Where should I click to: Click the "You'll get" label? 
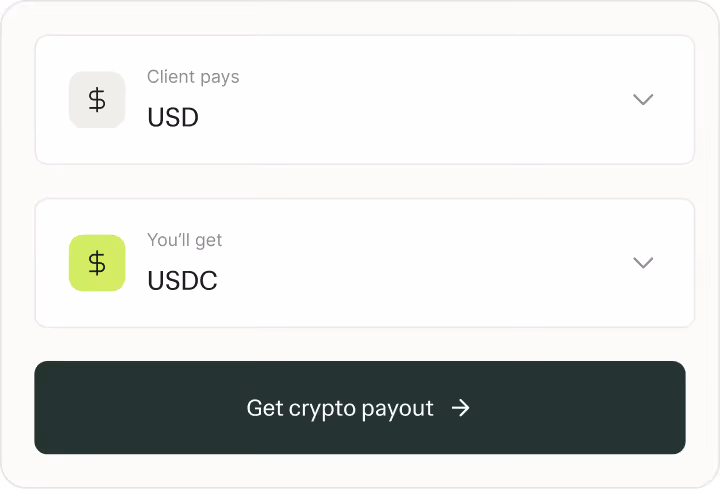185,240
